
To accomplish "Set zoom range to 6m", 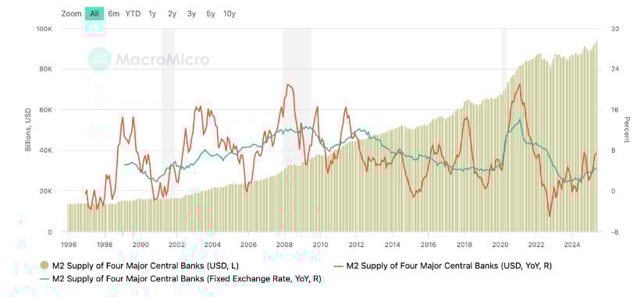I will [114, 13].
